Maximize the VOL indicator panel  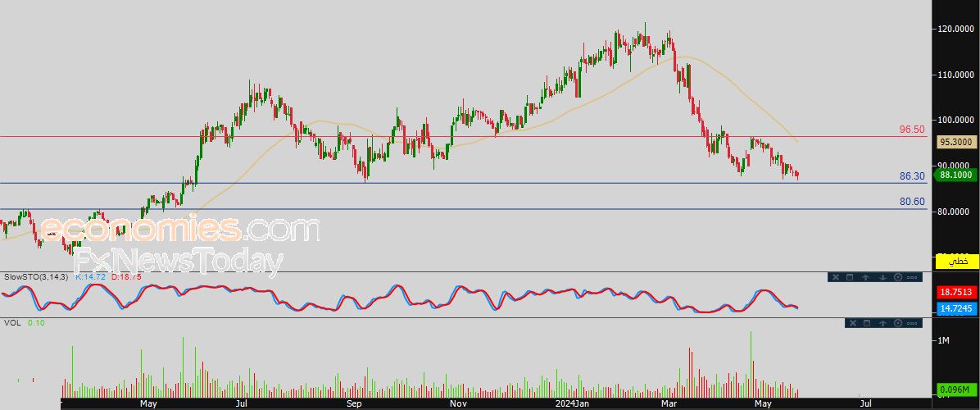[866, 323]
